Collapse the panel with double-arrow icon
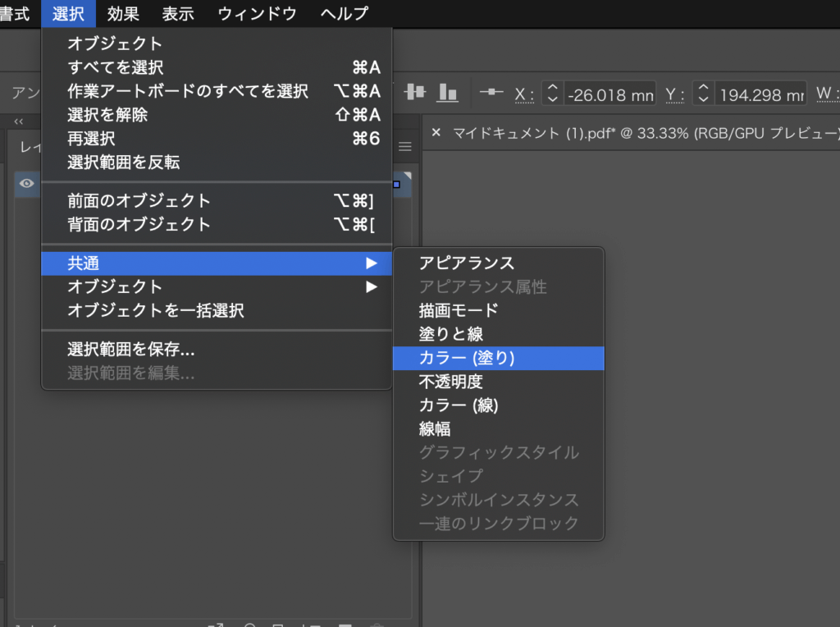The width and height of the screenshot is (840, 627). pyautogui.click(x=19, y=121)
